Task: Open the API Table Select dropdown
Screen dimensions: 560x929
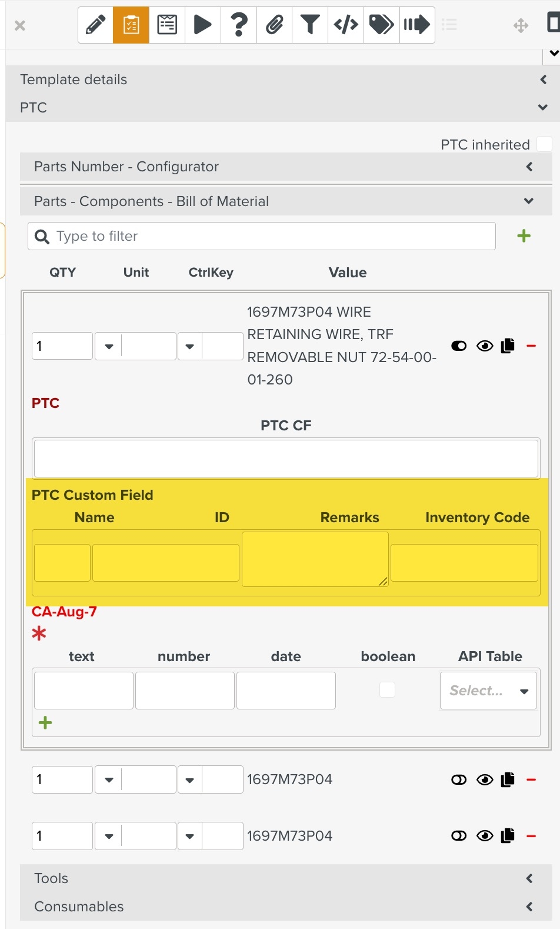Action: pos(488,691)
